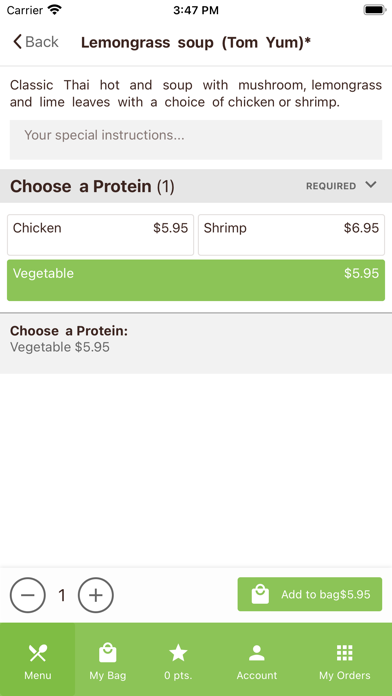Select the Chicken protein option

click(100, 235)
